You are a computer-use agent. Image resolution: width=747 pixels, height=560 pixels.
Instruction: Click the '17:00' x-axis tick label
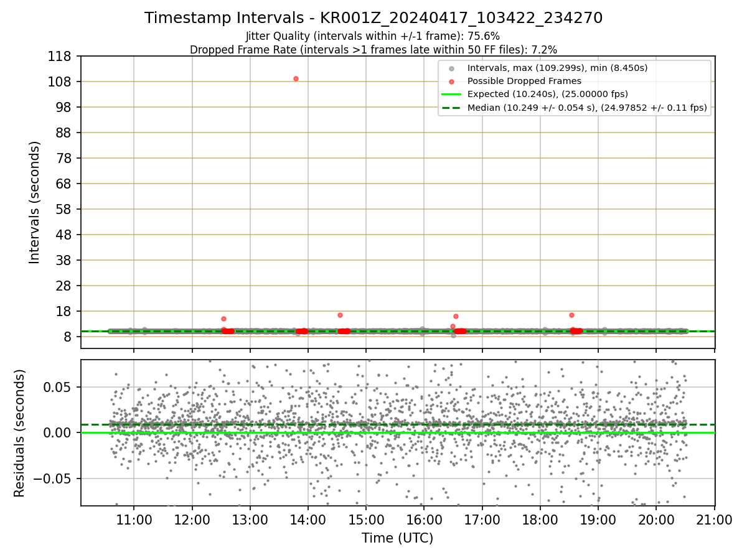point(482,520)
